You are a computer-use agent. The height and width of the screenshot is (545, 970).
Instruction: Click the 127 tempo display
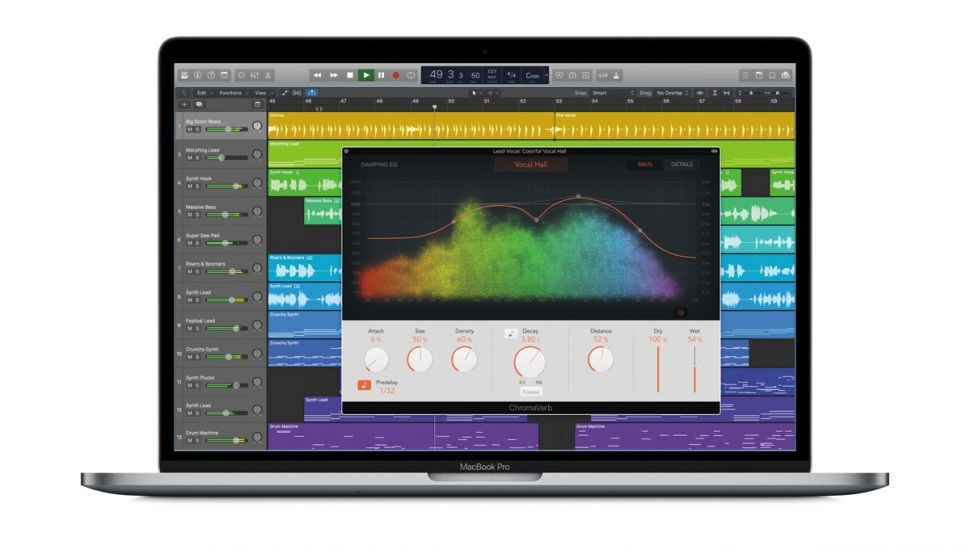point(492,75)
